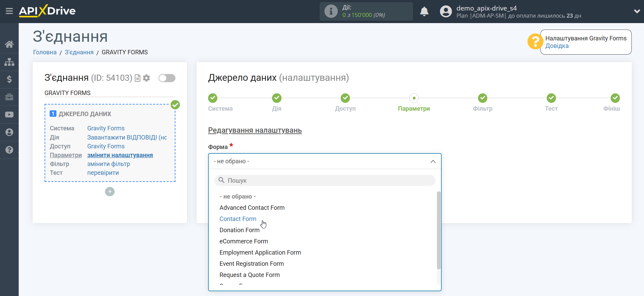Viewport: 644px width, 296px height.
Task: Click the Пошук search field
Action: [x=325, y=181]
